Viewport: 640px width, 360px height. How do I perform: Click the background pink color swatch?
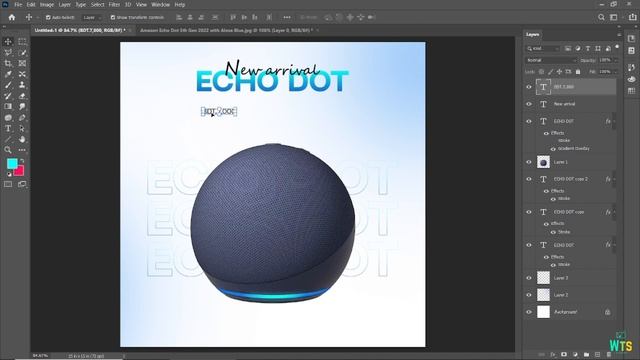click(x=20, y=171)
